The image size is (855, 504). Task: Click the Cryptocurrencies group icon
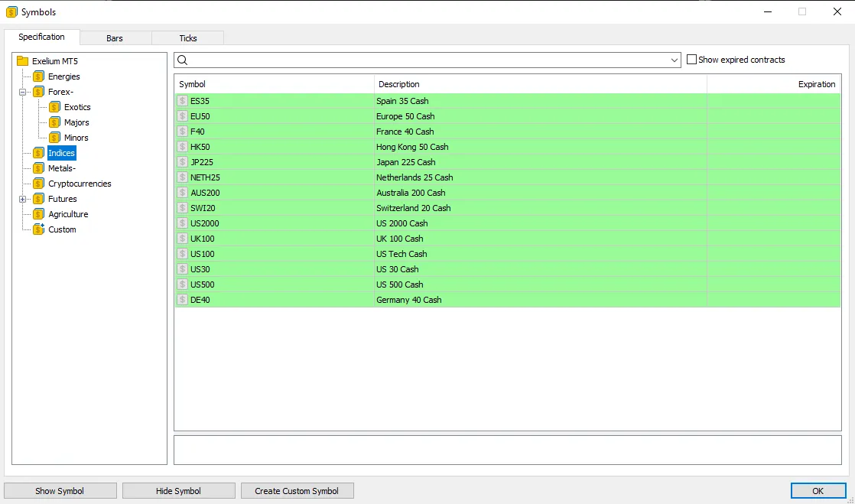[38, 184]
